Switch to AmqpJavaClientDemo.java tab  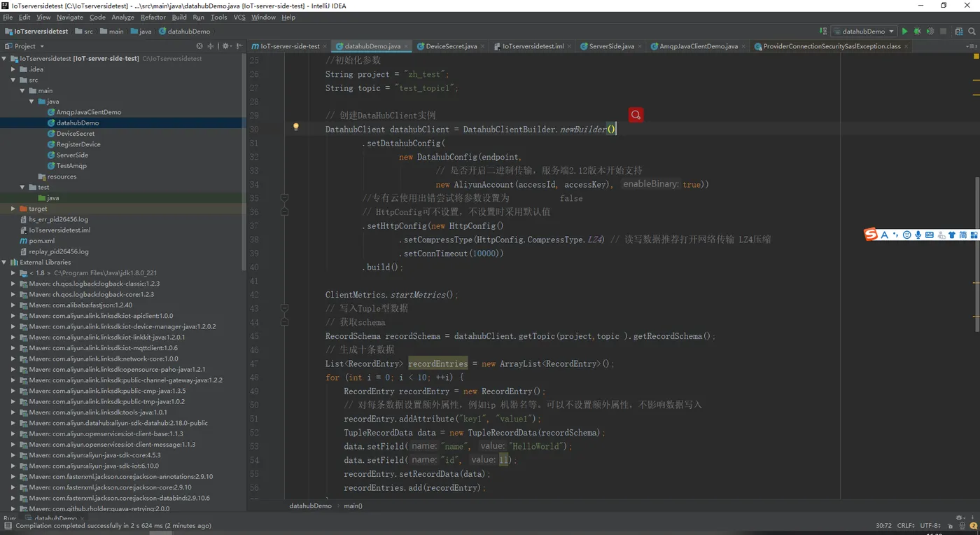tap(699, 46)
